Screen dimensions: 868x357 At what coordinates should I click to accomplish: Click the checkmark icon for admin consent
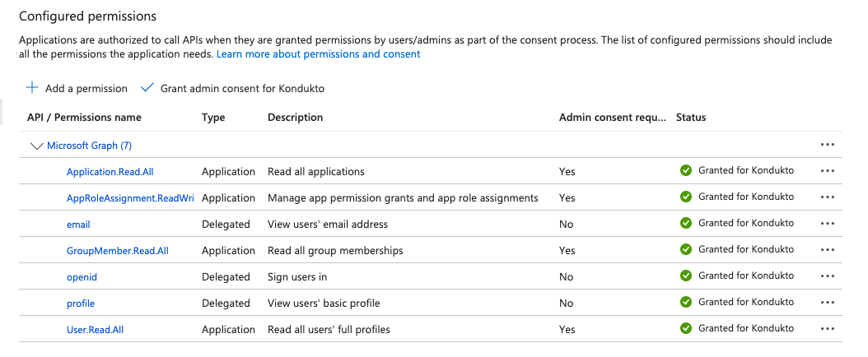click(147, 88)
